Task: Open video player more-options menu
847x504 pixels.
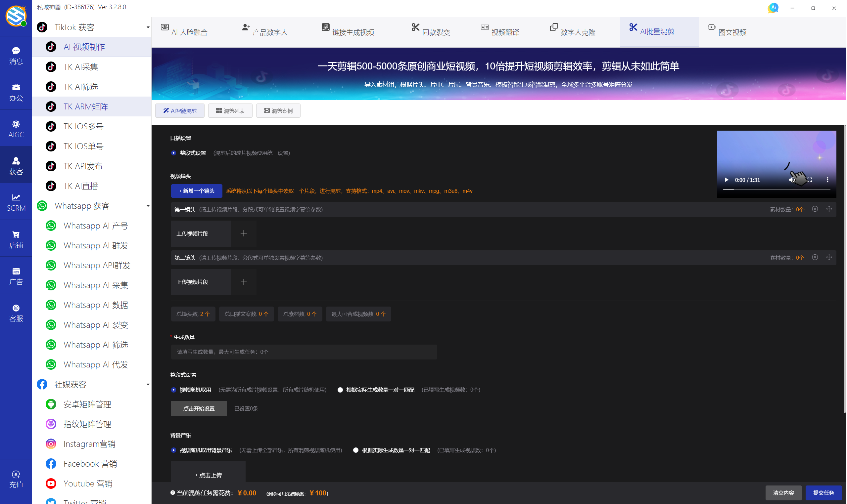Action: (827, 180)
